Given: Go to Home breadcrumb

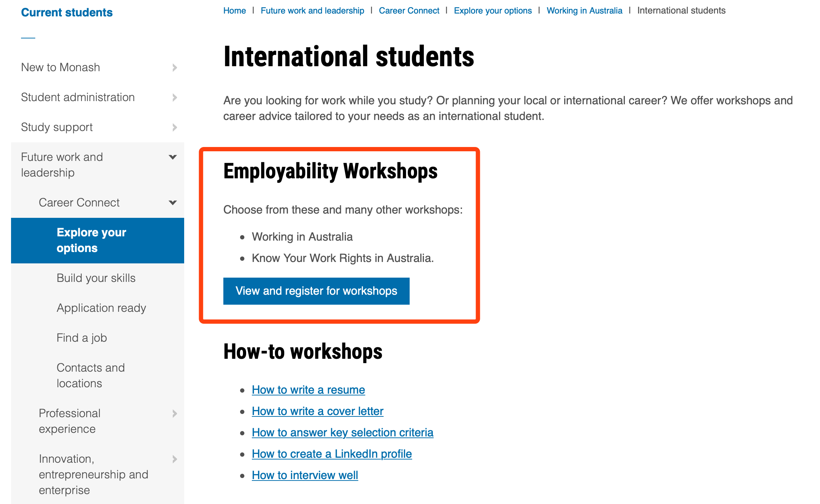Looking at the screenshot, I should tap(234, 11).
